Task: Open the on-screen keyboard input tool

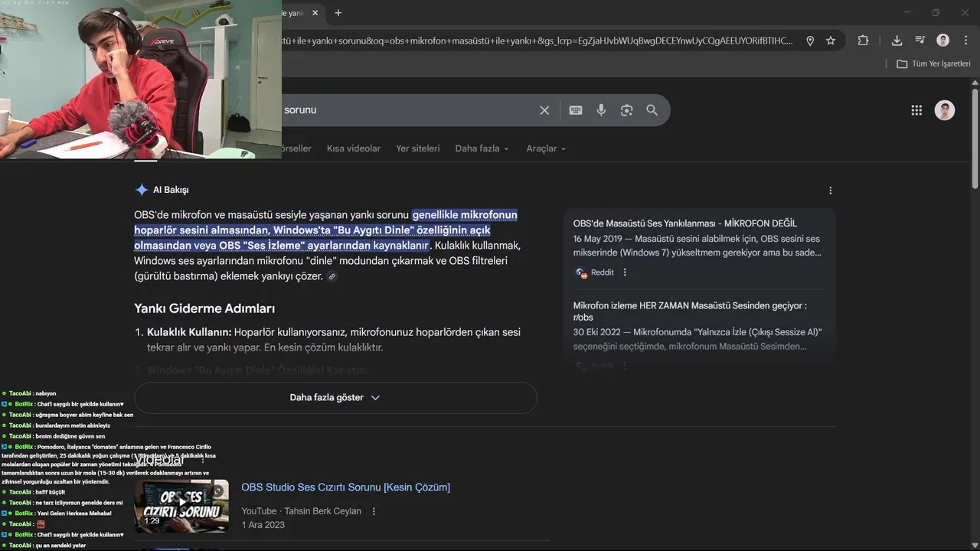Action: click(576, 110)
